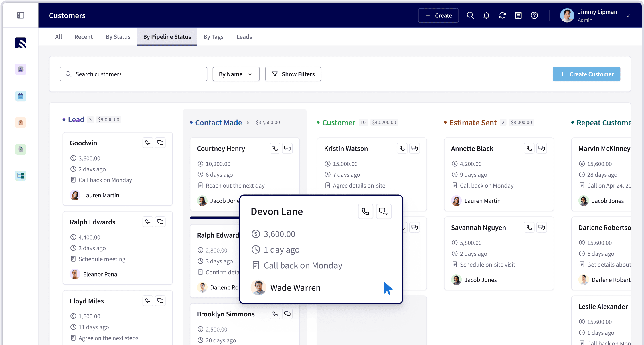
Task: Expand filters with Show Filters
Action: [293, 74]
